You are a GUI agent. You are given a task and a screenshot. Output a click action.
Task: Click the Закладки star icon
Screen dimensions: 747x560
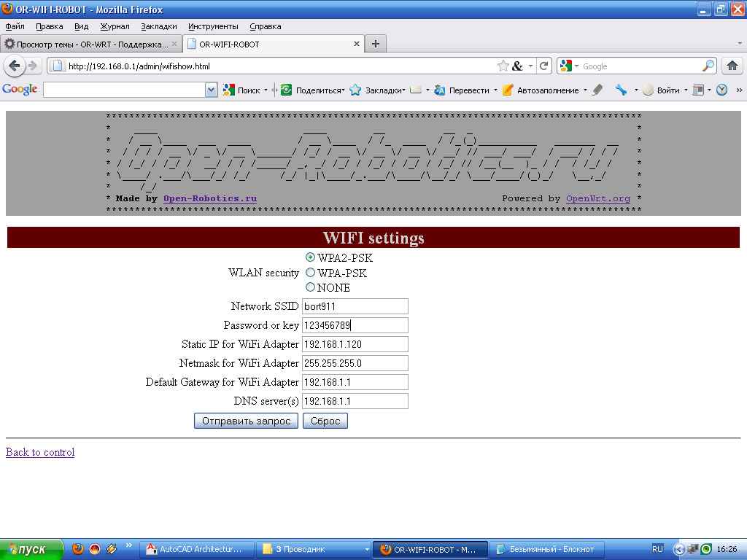pyautogui.click(x=355, y=90)
